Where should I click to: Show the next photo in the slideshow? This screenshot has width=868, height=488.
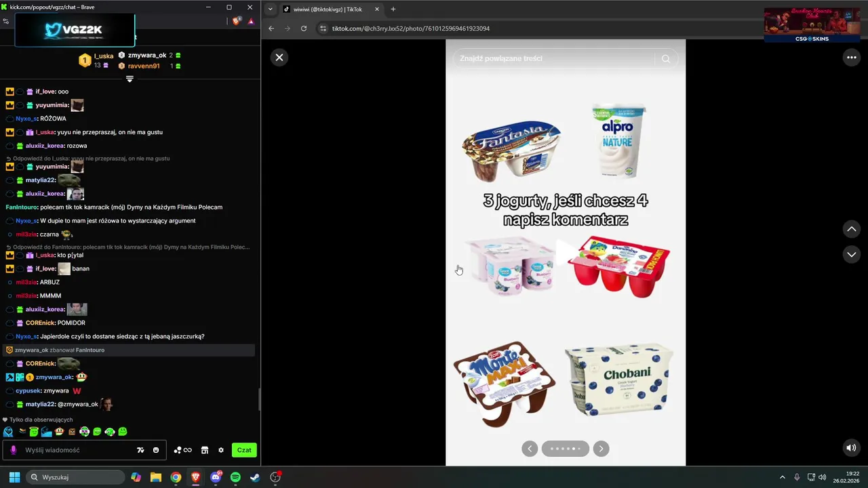pos(601,449)
